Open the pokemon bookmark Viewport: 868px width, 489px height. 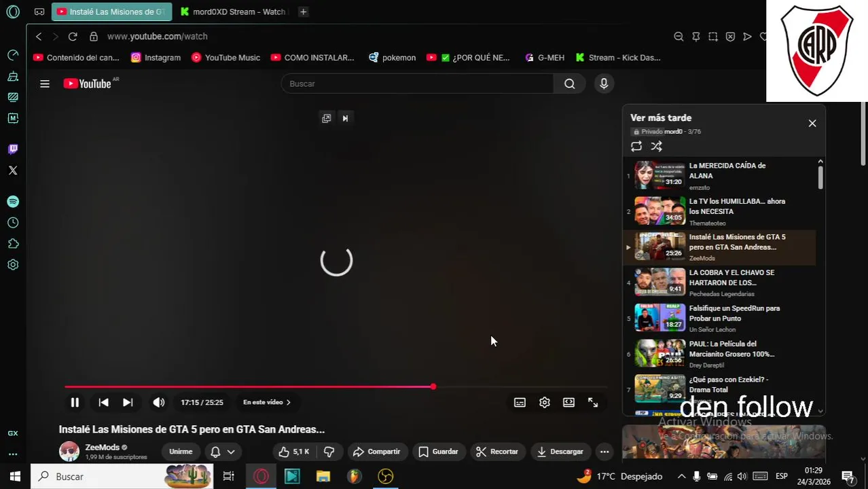tap(392, 58)
